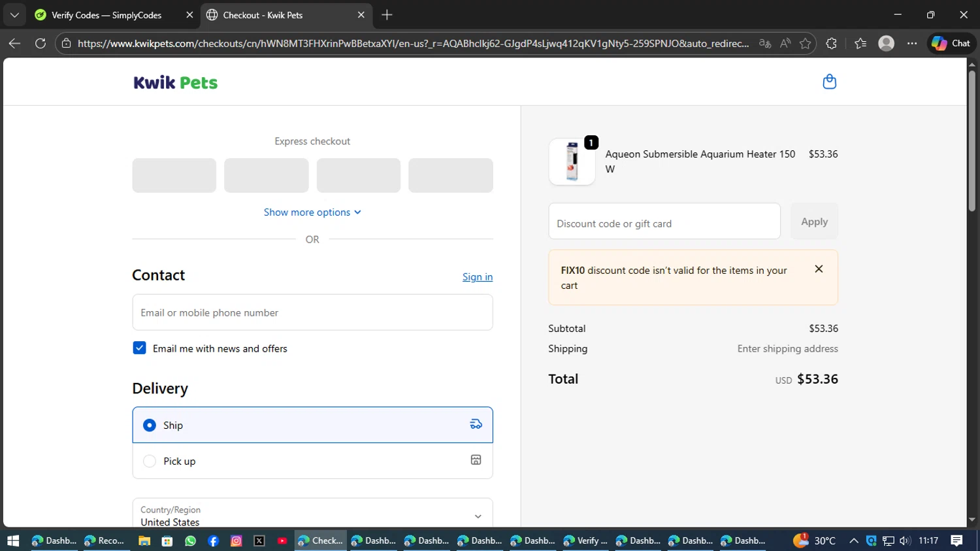The image size is (980, 551).
Task: Launch X app from the taskbar
Action: pyautogui.click(x=259, y=541)
